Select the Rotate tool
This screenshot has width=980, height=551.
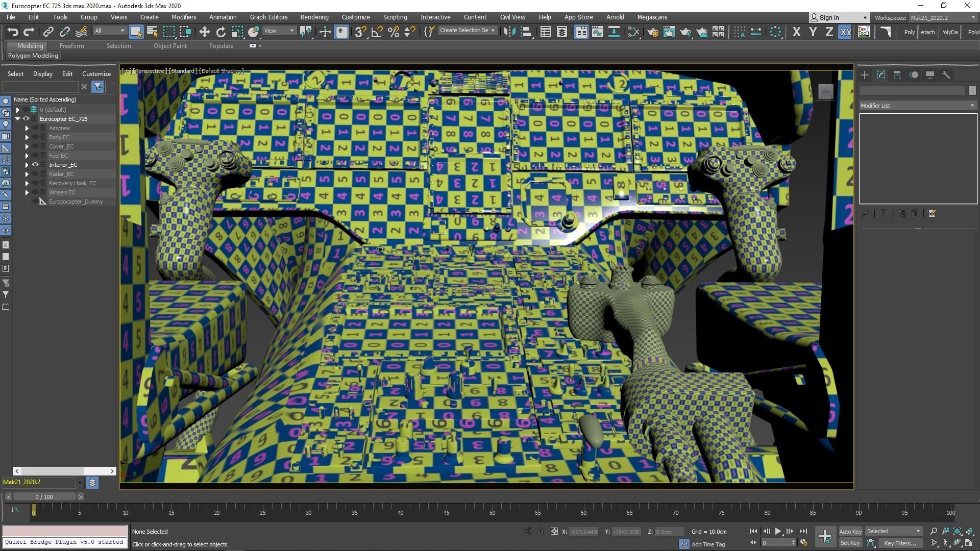tap(220, 32)
